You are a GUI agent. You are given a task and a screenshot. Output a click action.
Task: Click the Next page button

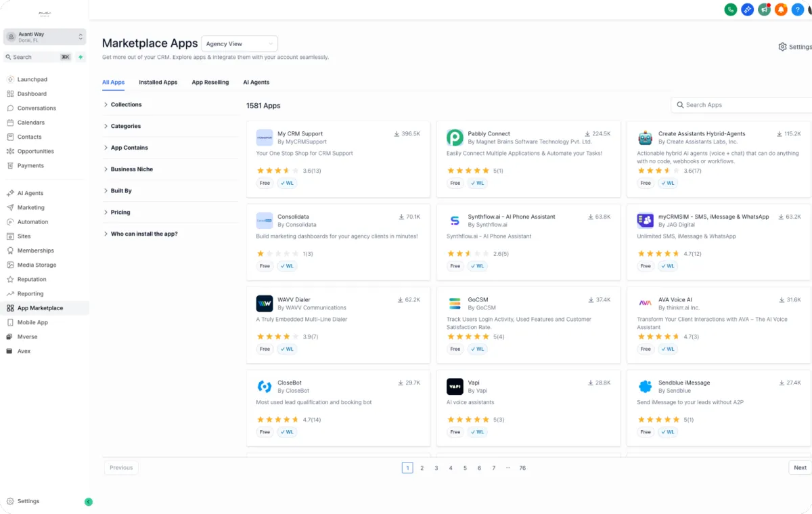tap(800, 468)
